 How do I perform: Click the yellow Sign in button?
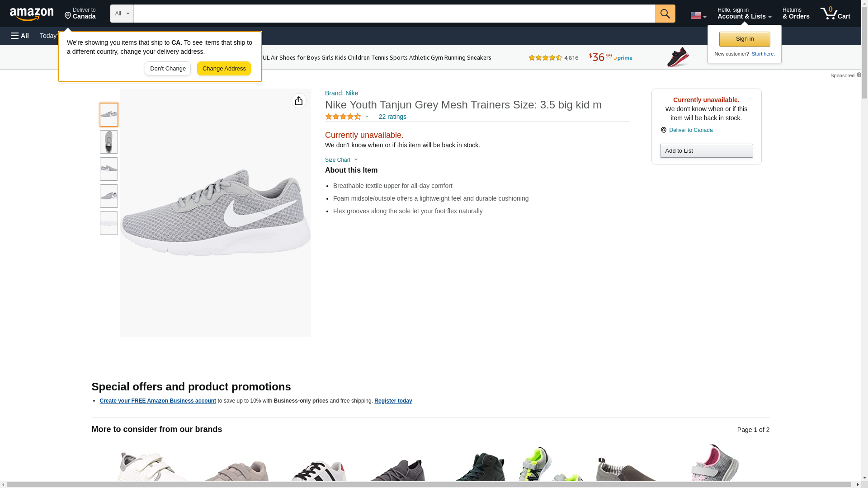coord(745,39)
